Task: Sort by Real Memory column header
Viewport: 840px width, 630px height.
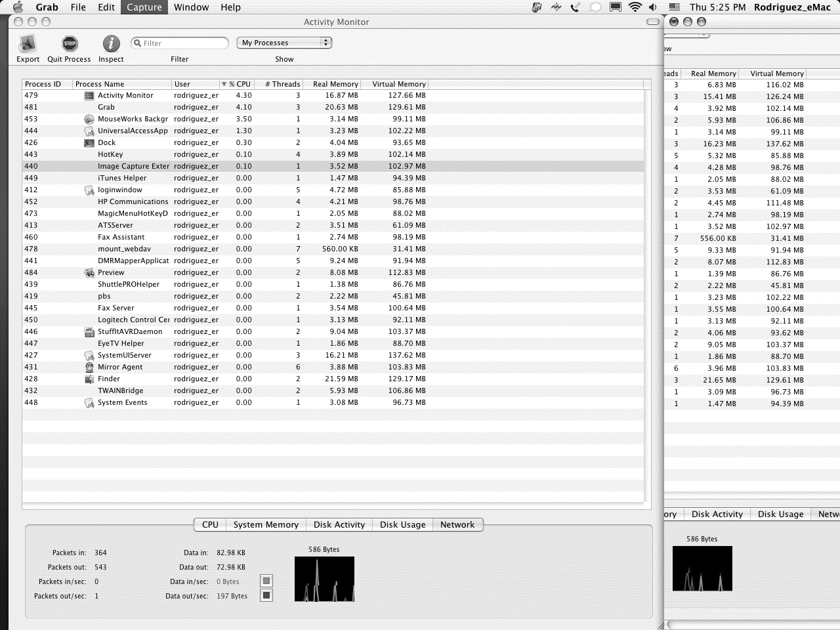Action: click(332, 84)
